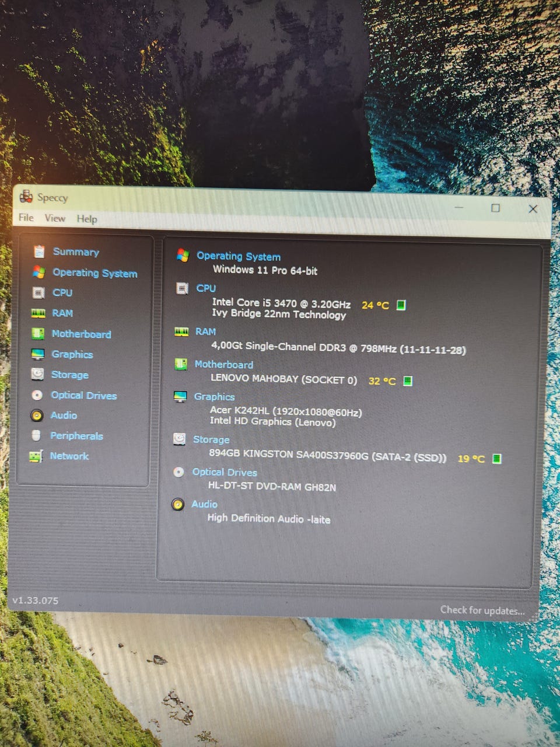Click Ivy Bridge 22nm Technology text
The width and height of the screenshot is (560, 747).
279,314
